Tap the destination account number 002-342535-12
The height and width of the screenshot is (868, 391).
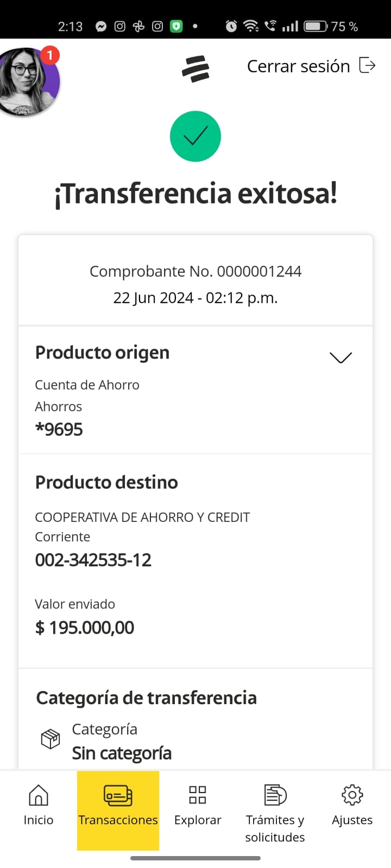pos(93,560)
